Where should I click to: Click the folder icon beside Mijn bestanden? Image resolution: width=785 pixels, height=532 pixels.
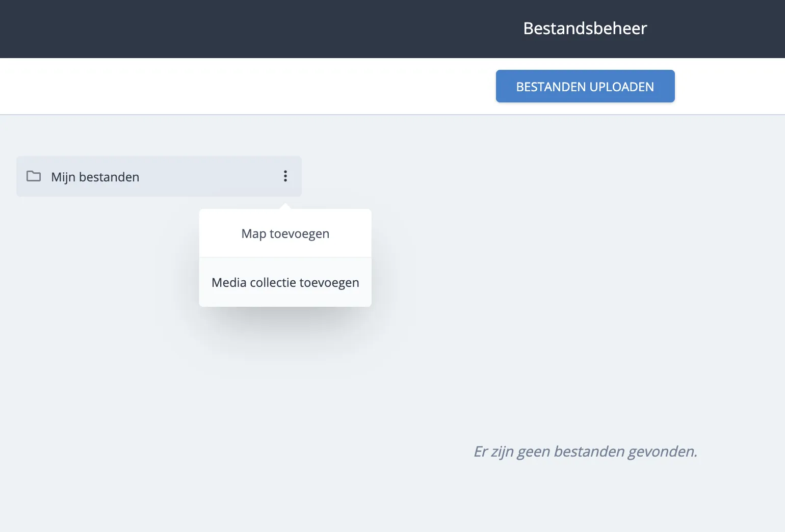coord(34,176)
